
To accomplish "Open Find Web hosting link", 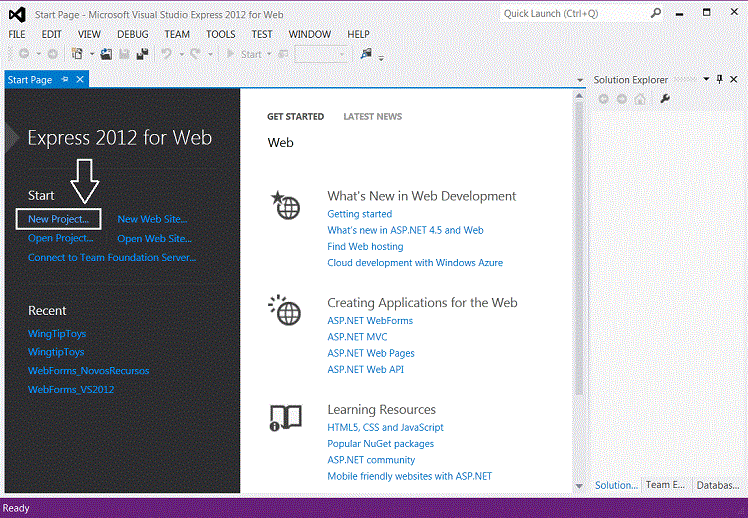I will click(x=365, y=246).
